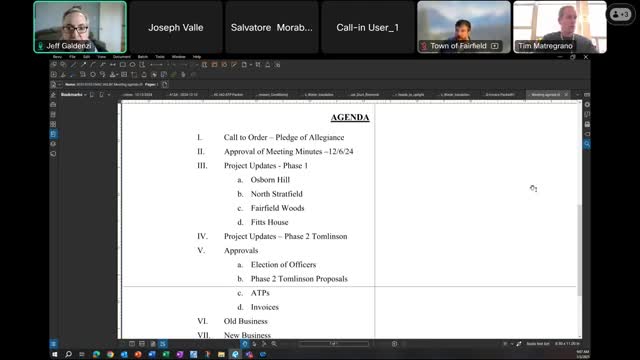Screen dimensions: 640x360
Task: Select the Stamp tool in second toolbar row
Action: tap(112, 74)
